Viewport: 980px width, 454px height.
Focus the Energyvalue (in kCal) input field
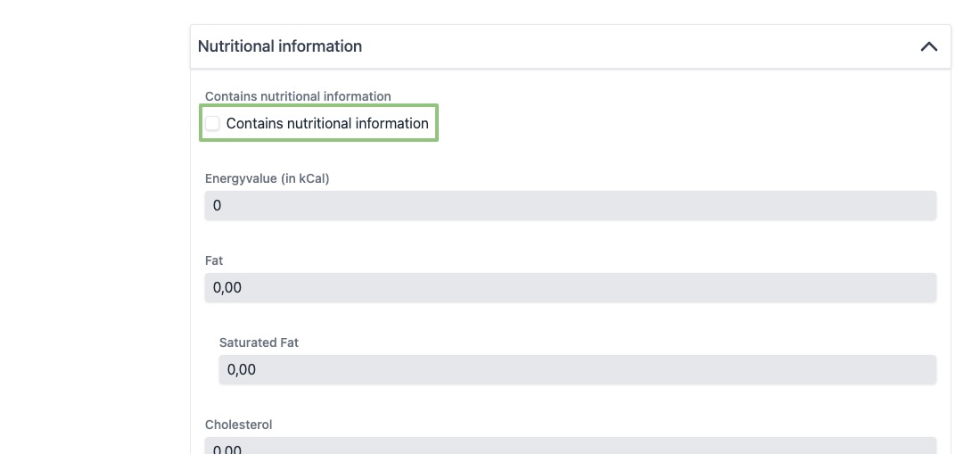click(571, 205)
